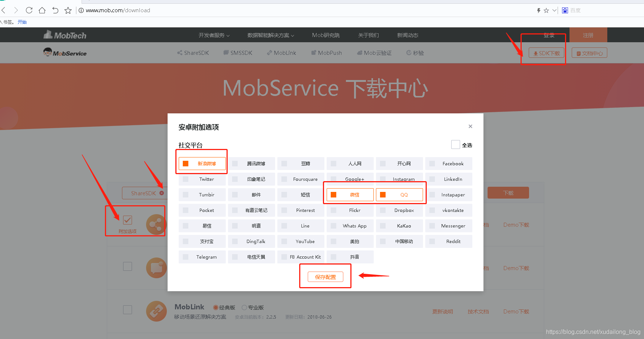Check the 抖音 platform option
This screenshot has height=339, width=644.
(x=350, y=257)
